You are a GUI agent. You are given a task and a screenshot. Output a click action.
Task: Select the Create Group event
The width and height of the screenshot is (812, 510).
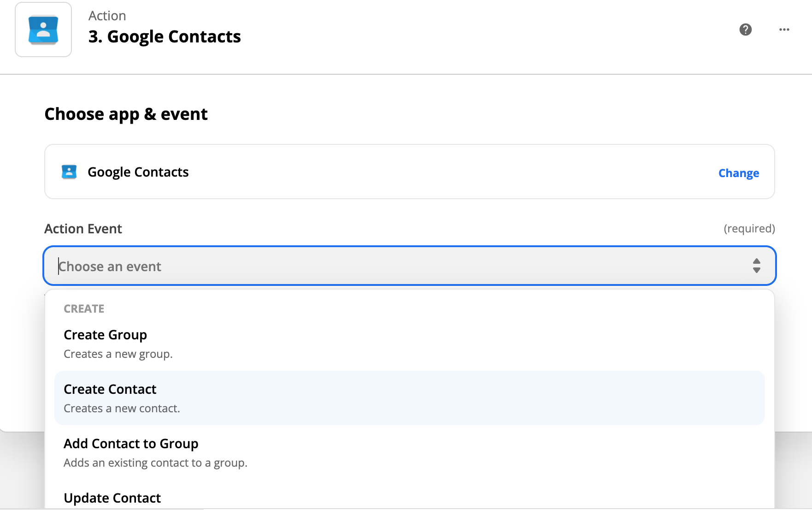409,344
